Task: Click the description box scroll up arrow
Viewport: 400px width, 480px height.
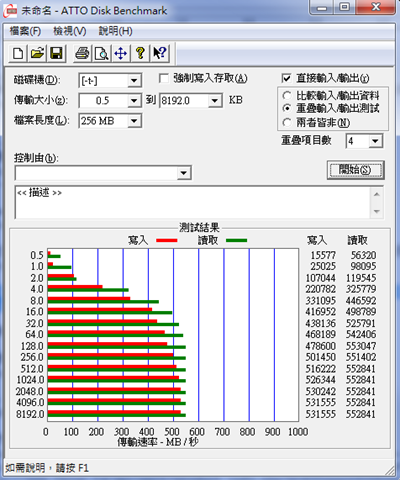Action: tap(377, 194)
